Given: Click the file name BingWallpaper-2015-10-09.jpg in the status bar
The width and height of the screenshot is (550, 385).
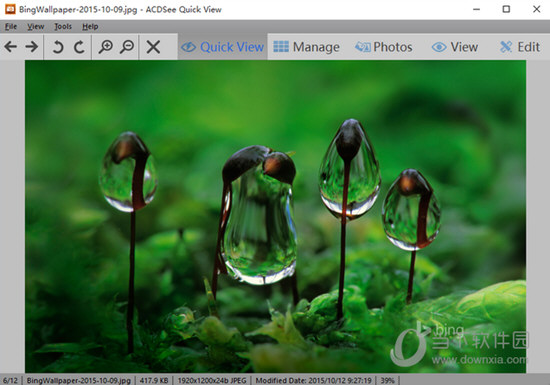Looking at the screenshot, I should tap(79, 380).
